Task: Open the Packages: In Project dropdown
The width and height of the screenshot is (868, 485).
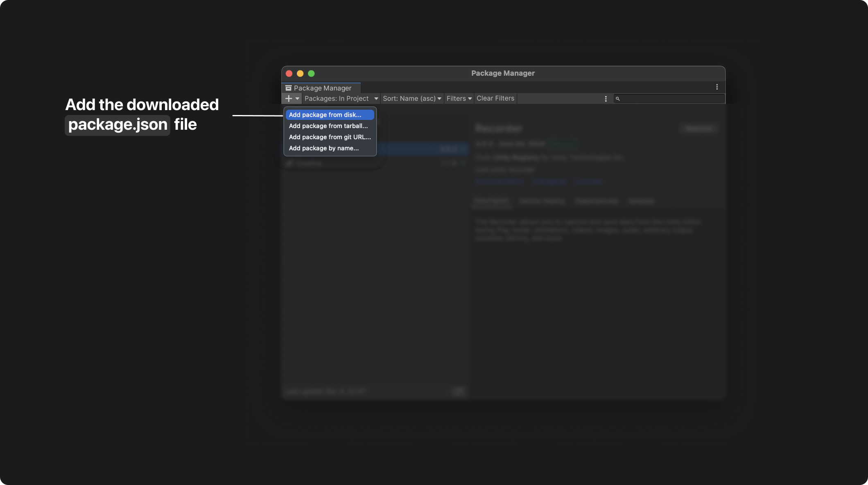Action: [x=341, y=99]
